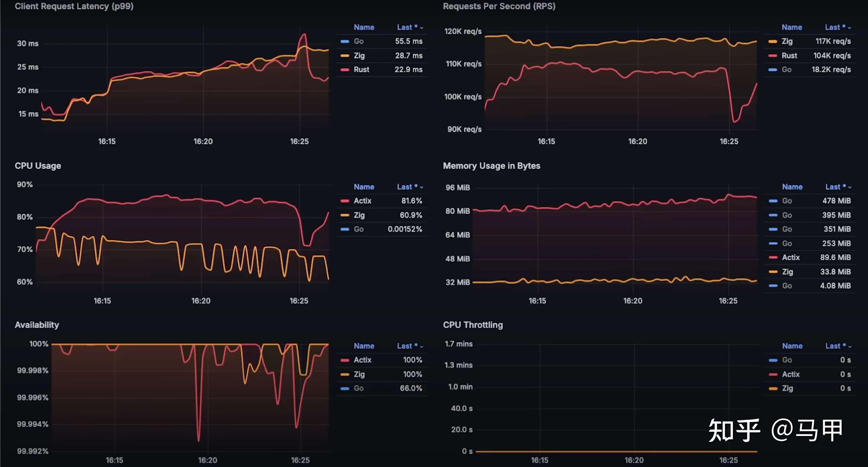Click Actix red swatch in Memory legend

pyautogui.click(x=773, y=258)
